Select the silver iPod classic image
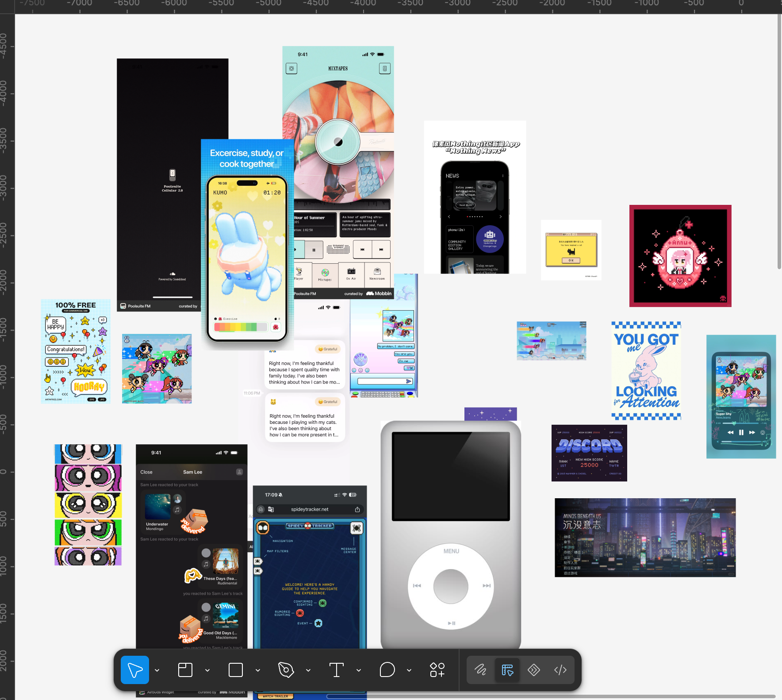The image size is (782, 700). [x=451, y=535]
